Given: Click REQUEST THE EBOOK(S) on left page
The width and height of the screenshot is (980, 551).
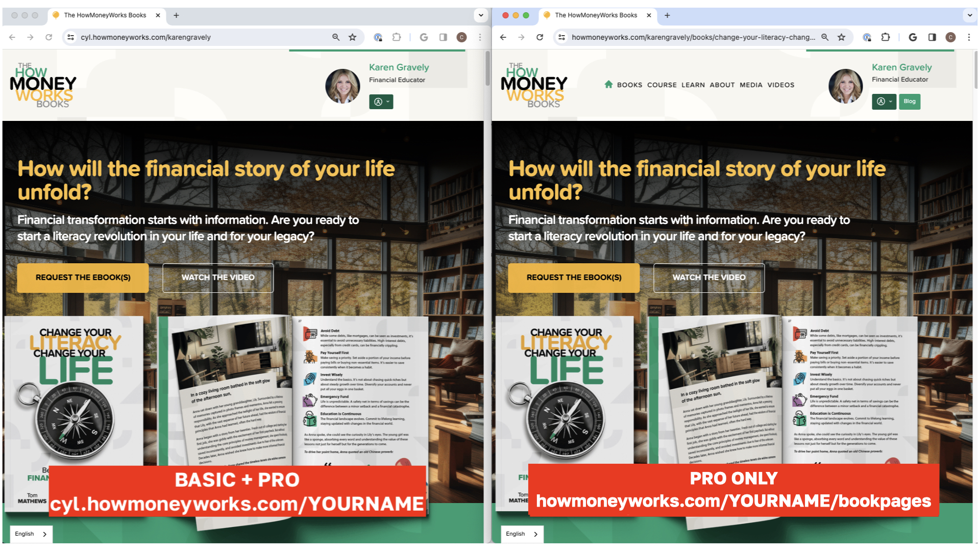Looking at the screenshot, I should coord(83,278).
